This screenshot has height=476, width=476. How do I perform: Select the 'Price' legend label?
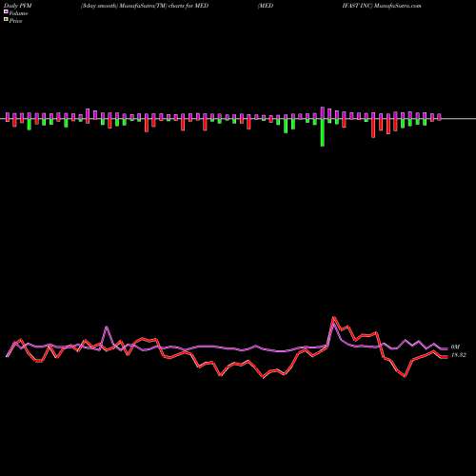coord(15,21)
